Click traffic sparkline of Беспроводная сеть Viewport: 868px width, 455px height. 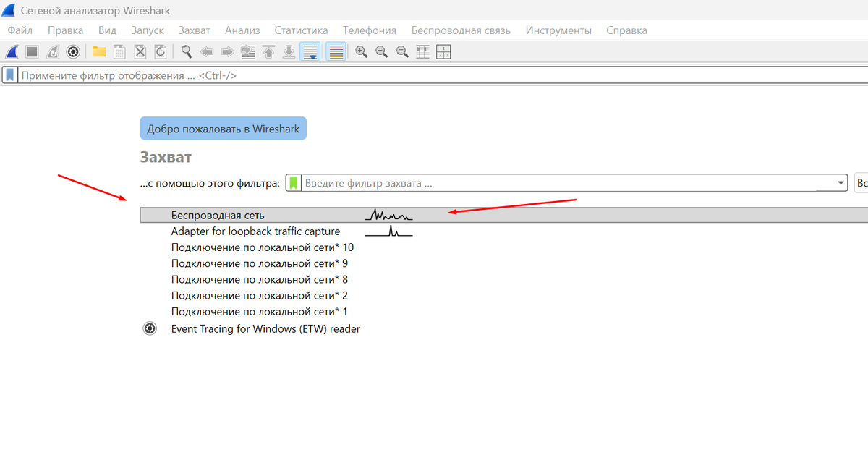coord(388,215)
